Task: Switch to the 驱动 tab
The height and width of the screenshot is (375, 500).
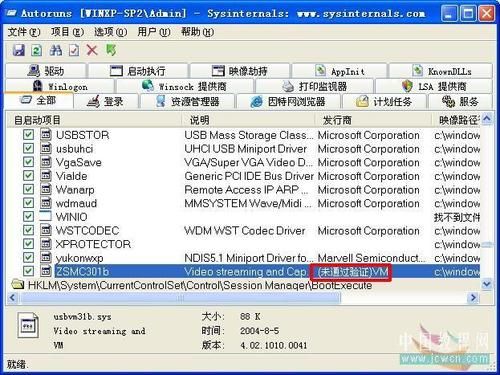Action: pyautogui.click(x=46, y=71)
